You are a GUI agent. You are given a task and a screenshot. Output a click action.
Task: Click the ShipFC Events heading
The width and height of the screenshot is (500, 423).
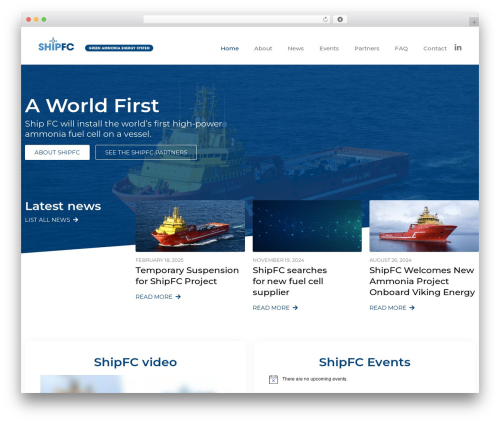click(x=365, y=362)
